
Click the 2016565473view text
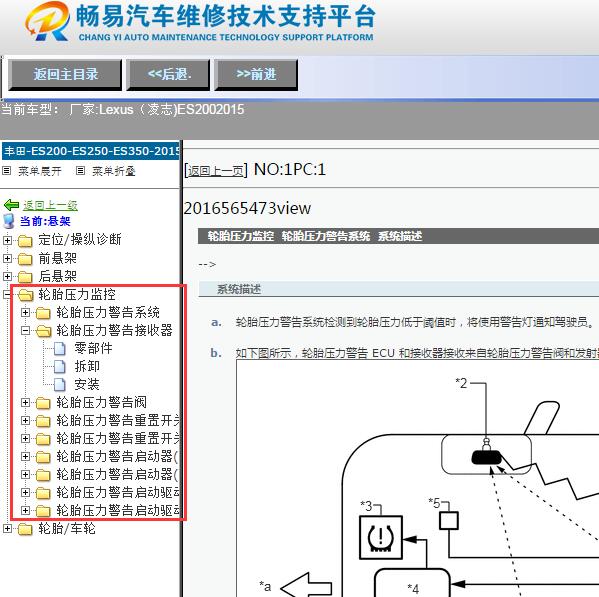247,209
